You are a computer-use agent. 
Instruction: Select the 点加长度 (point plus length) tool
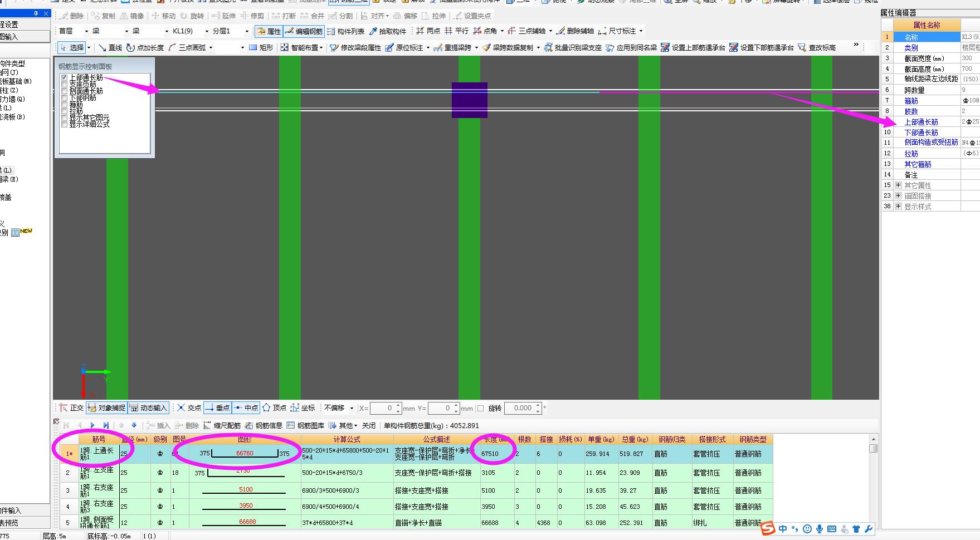pyautogui.click(x=145, y=47)
